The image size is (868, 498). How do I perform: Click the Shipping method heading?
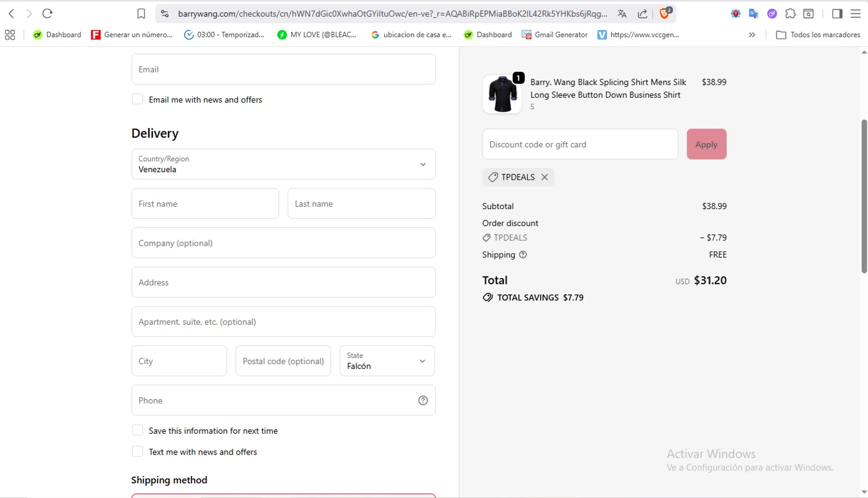tap(169, 480)
